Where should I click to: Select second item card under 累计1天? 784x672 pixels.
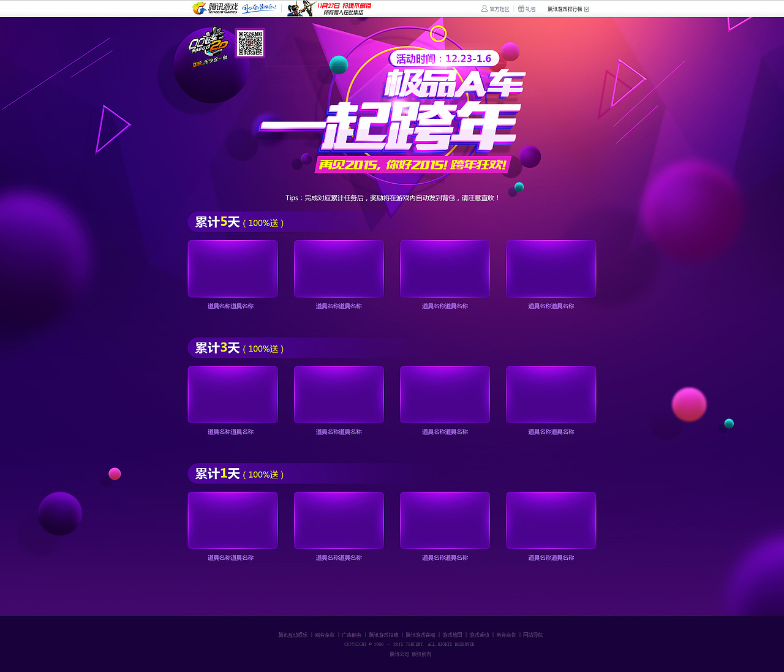tap(339, 521)
